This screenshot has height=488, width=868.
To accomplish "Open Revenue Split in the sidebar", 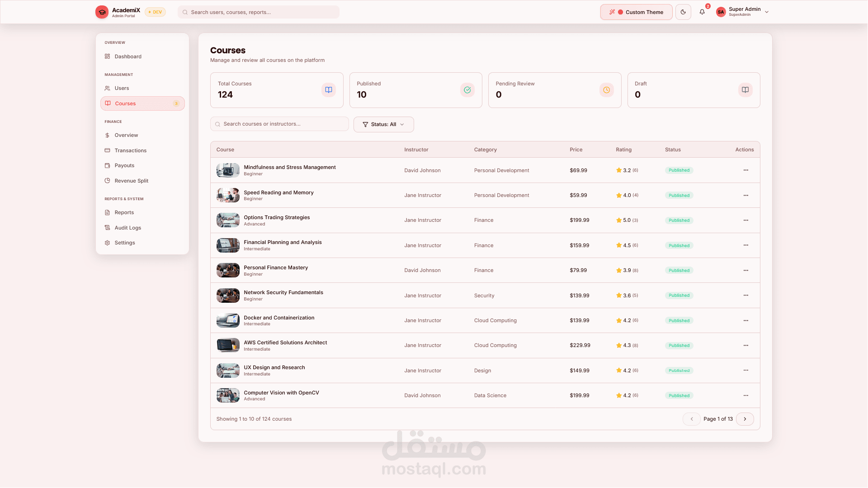I will pos(131,181).
